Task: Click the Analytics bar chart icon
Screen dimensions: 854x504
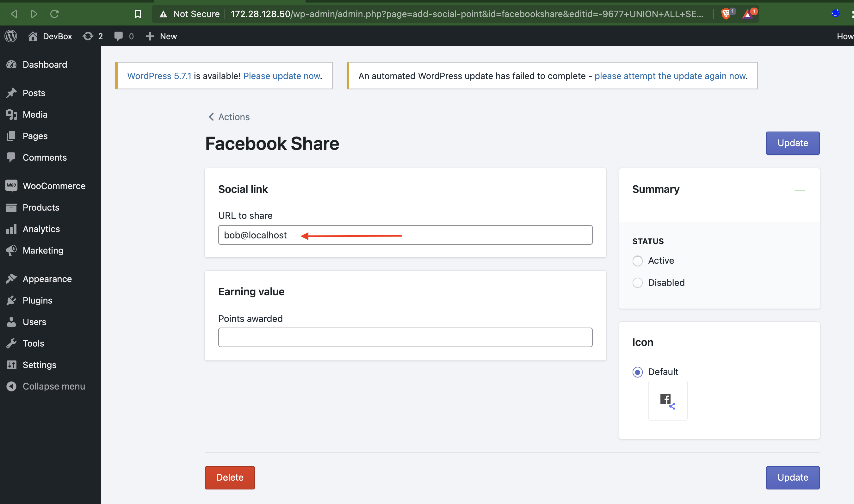Action: click(x=11, y=229)
